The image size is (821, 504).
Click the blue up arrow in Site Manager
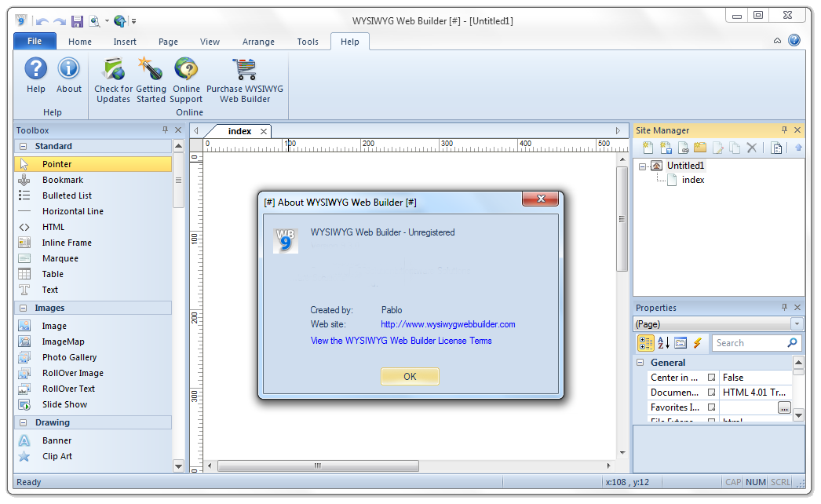[x=798, y=148]
